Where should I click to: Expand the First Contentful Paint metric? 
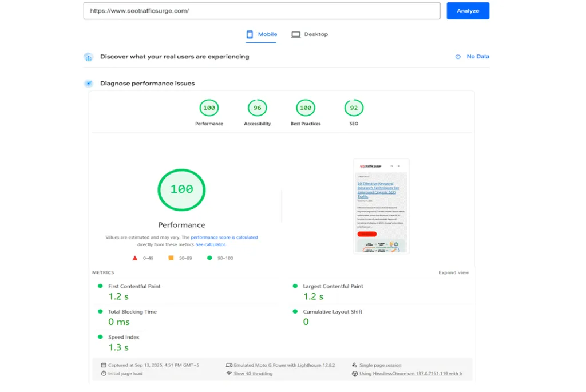pos(134,286)
